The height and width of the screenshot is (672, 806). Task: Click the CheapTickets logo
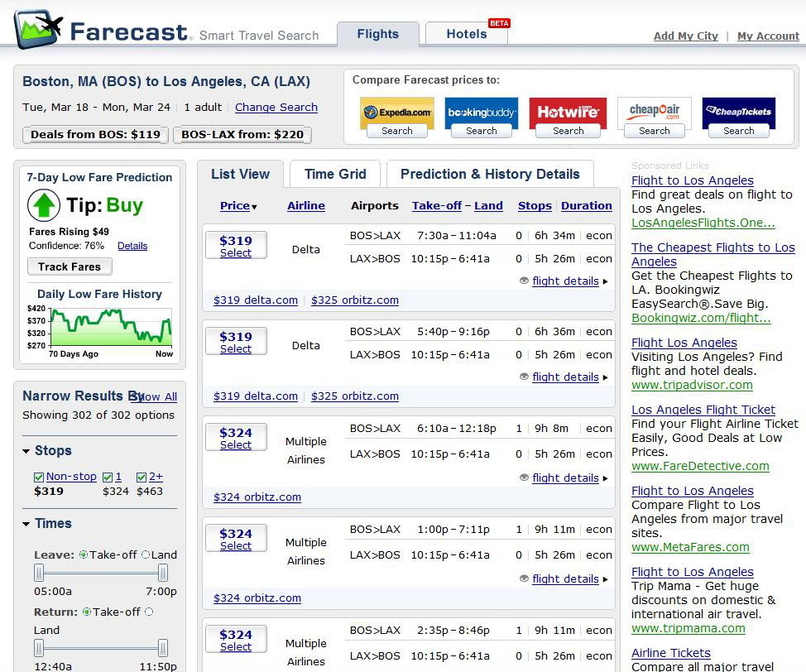pyautogui.click(x=739, y=112)
